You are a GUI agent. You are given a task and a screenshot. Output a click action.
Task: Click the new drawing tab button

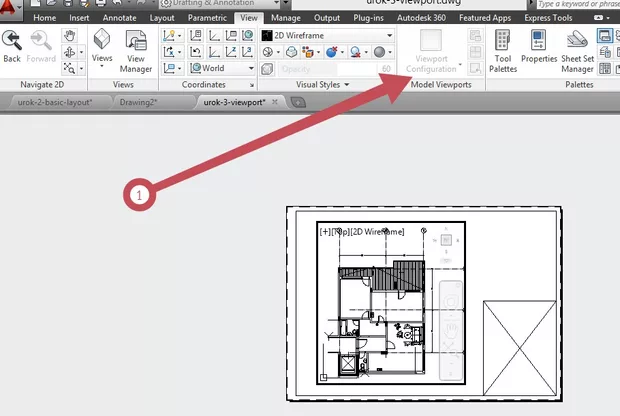[297, 102]
